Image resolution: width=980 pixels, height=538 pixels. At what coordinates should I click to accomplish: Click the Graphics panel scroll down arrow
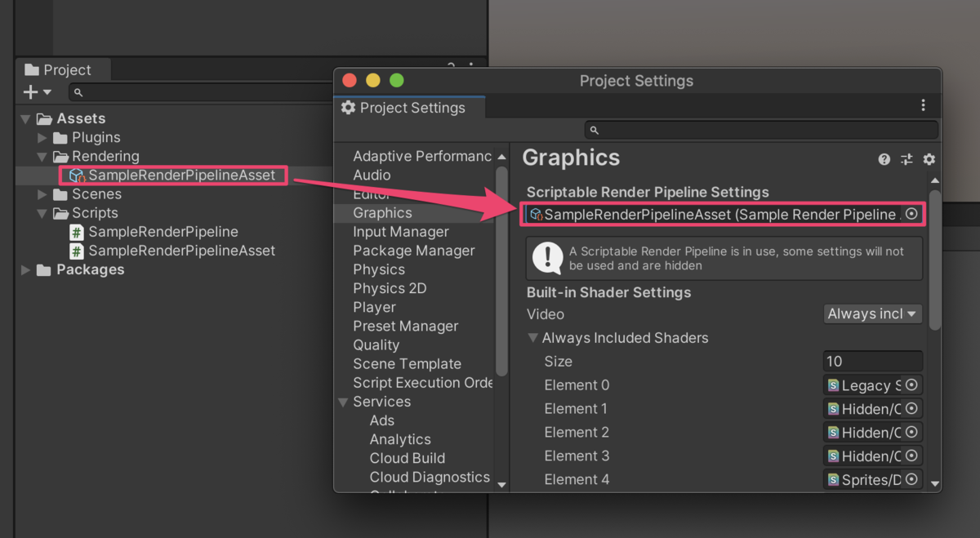[x=935, y=483]
